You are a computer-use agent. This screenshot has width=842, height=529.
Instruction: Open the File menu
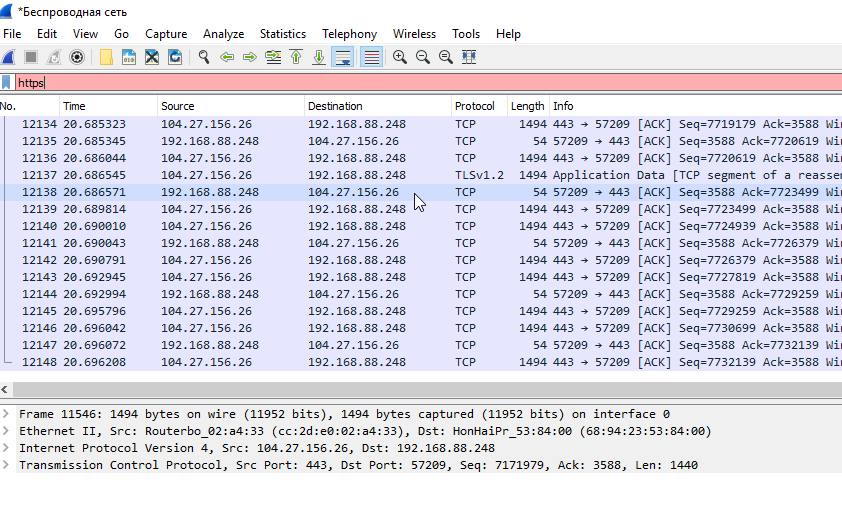pos(12,34)
